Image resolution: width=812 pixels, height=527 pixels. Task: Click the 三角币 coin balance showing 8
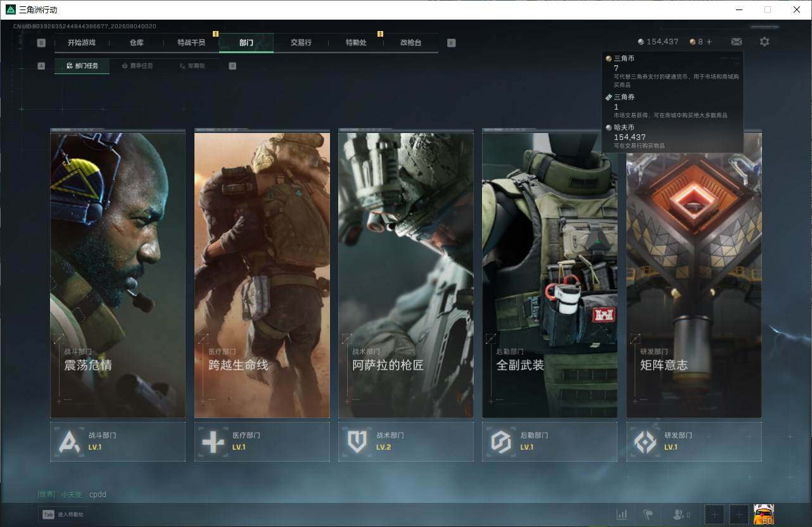[697, 42]
